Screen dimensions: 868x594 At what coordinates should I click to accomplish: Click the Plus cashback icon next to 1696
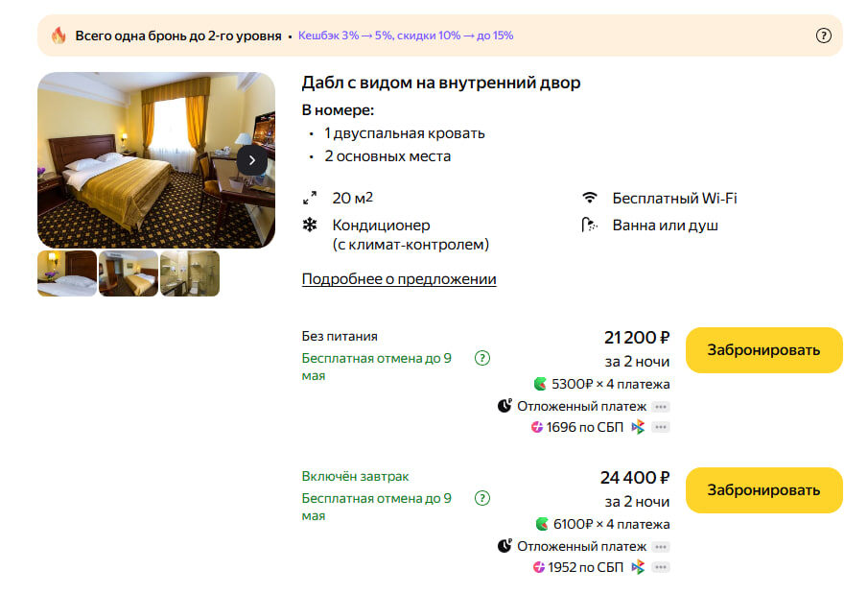(537, 426)
